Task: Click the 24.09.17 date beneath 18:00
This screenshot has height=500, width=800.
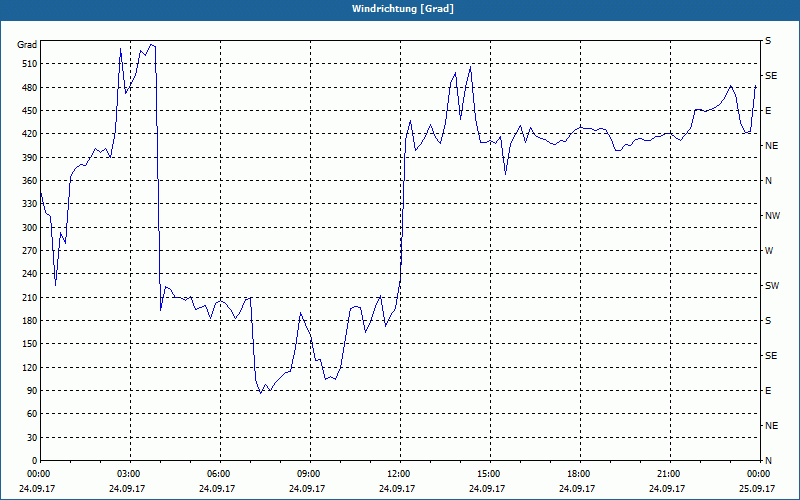Action: point(577,488)
